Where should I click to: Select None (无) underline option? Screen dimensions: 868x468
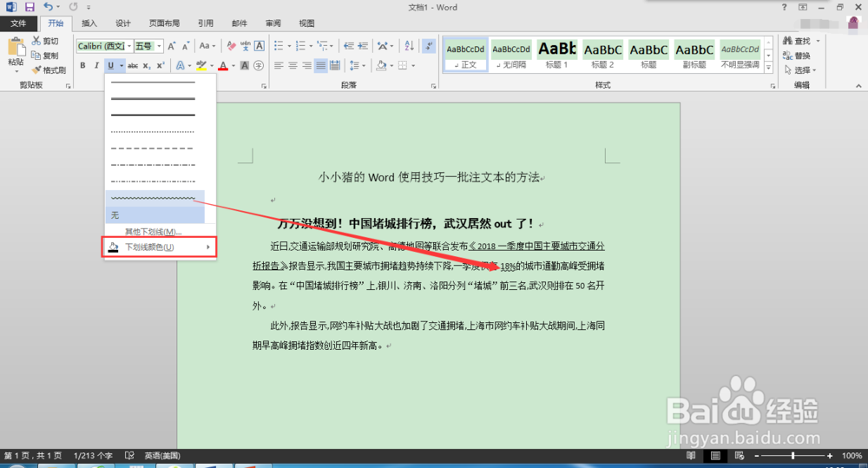(x=155, y=214)
